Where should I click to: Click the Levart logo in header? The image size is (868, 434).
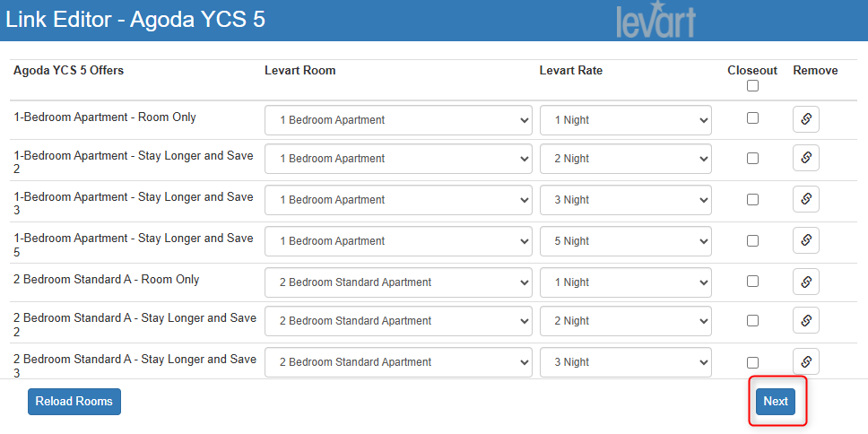[x=655, y=22]
